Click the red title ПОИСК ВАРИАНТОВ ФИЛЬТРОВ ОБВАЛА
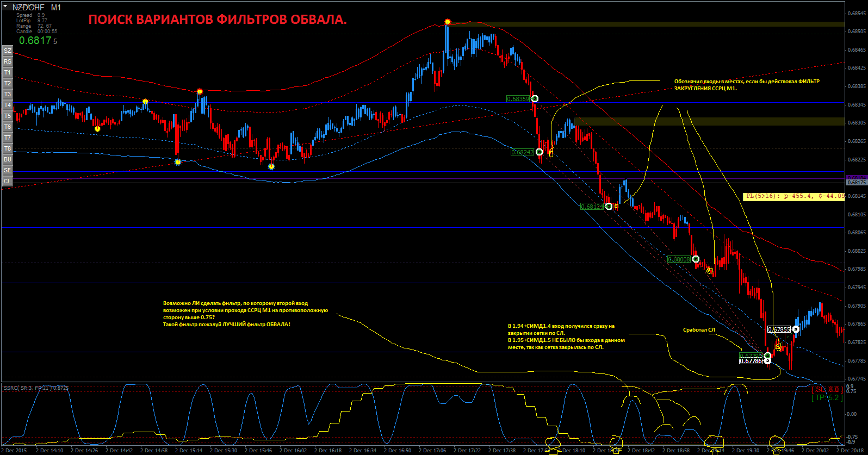Screen dimensions: 868x455 pos(218,20)
